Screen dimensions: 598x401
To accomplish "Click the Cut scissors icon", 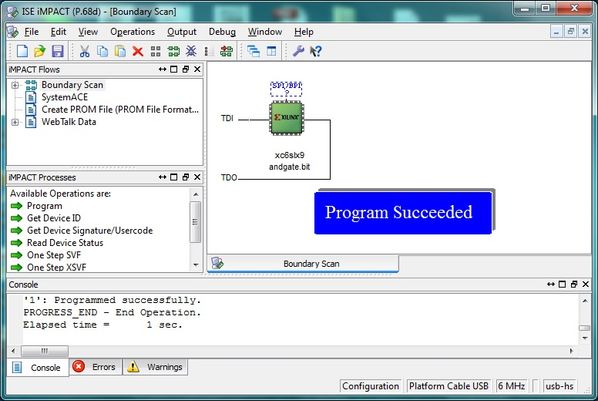I will coord(84,51).
